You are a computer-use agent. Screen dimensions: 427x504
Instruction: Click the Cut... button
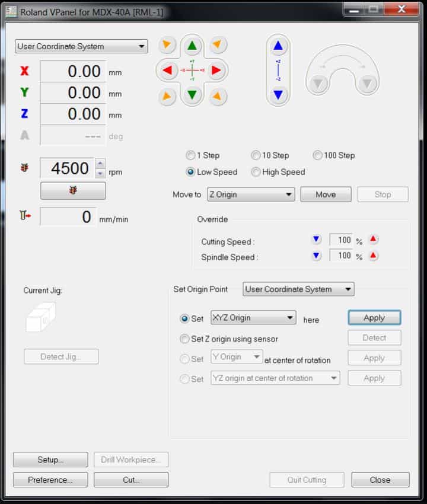[131, 480]
